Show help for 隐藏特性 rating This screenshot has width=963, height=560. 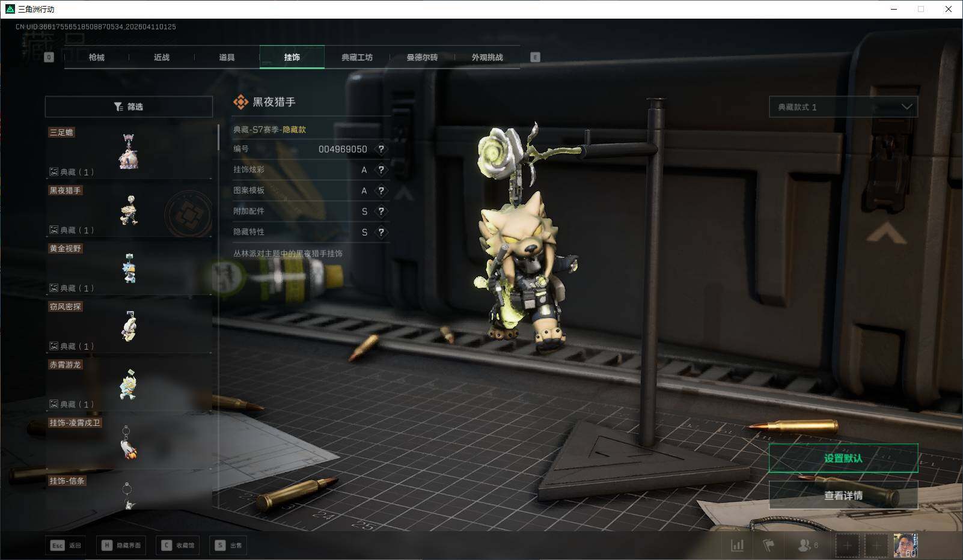[x=381, y=232]
